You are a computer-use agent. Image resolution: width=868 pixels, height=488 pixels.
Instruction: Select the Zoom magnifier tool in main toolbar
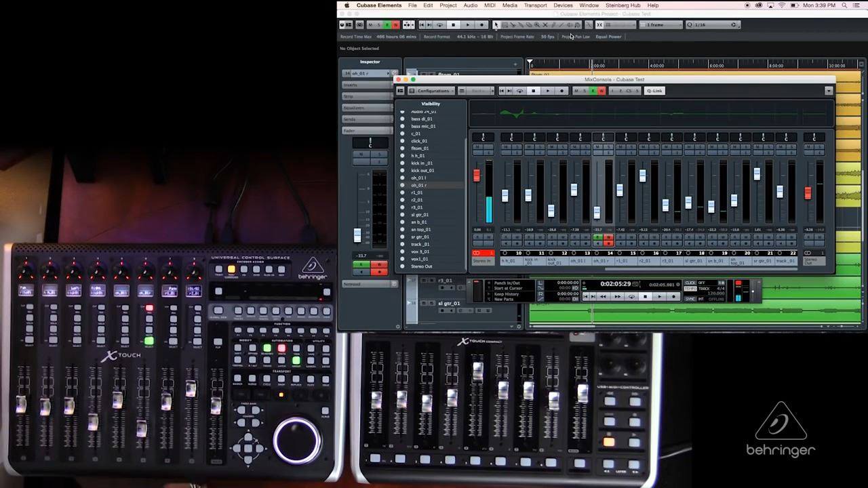click(x=538, y=25)
